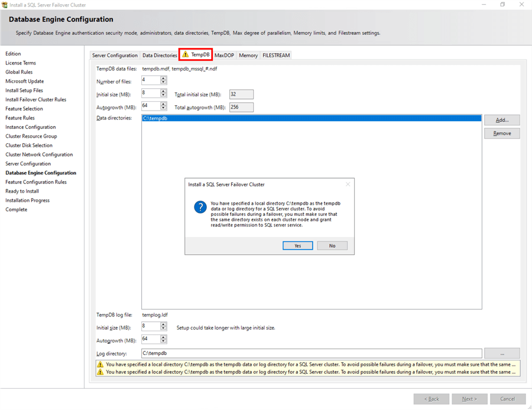Close the failover cluster confirmation dialog
Screen dimensions: 532x410
(x=348, y=184)
